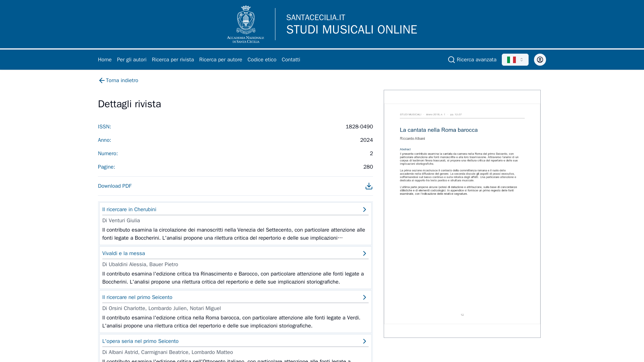Open the Per gli autori page
Image resolution: width=644 pixels, height=362 pixels.
[132, 60]
